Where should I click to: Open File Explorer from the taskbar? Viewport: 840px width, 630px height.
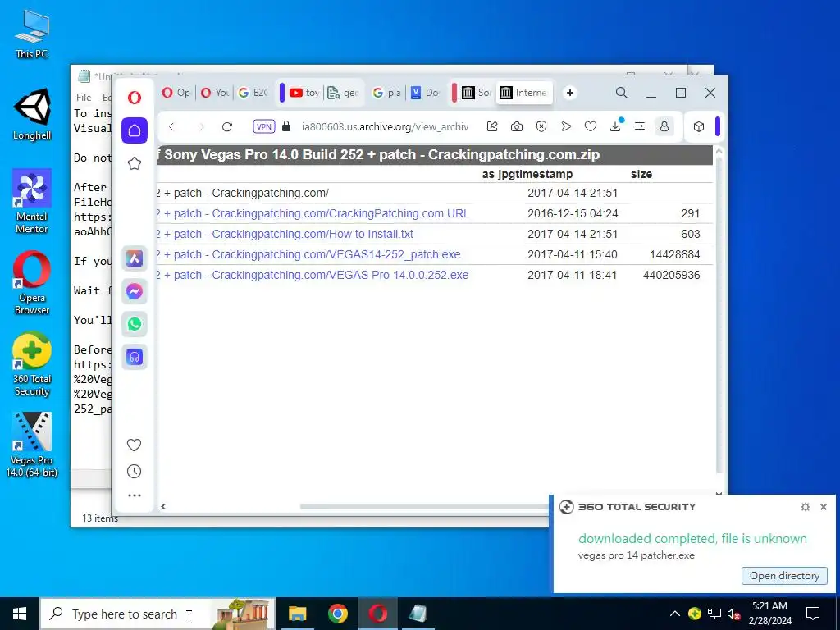click(297, 614)
